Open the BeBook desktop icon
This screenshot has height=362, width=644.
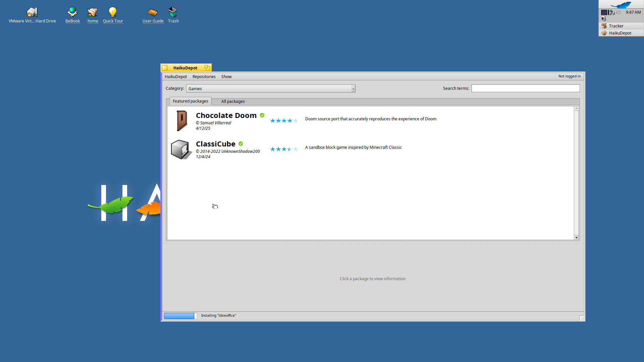(72, 12)
